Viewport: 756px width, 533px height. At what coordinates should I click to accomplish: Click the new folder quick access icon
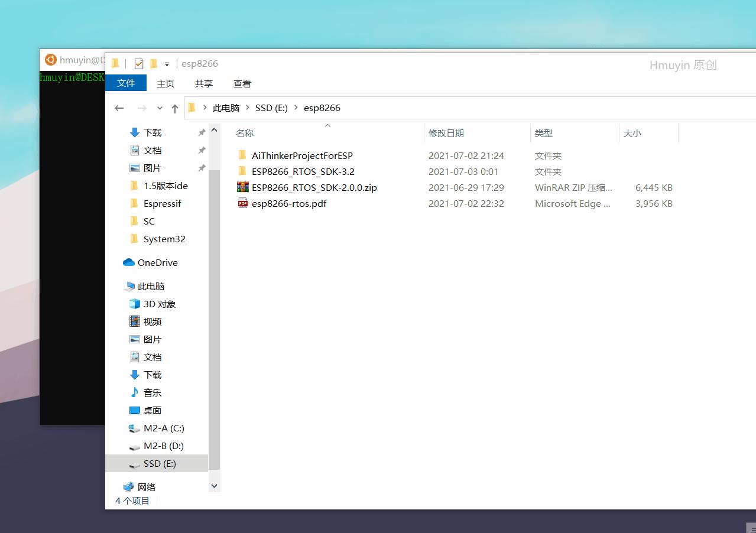point(153,63)
